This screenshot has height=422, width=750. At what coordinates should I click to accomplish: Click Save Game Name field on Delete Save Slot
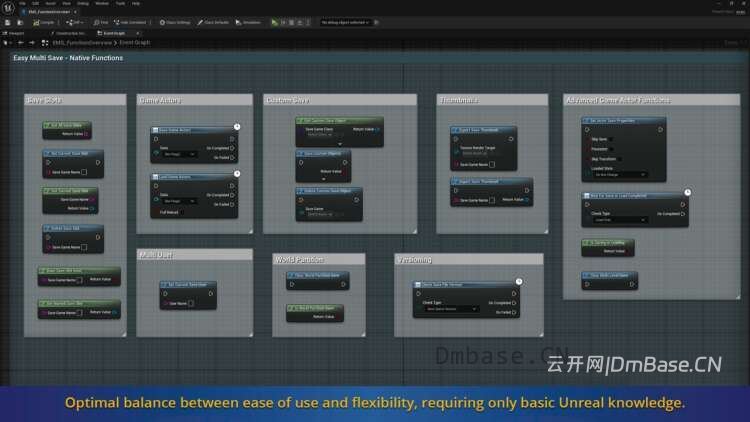tap(84, 247)
